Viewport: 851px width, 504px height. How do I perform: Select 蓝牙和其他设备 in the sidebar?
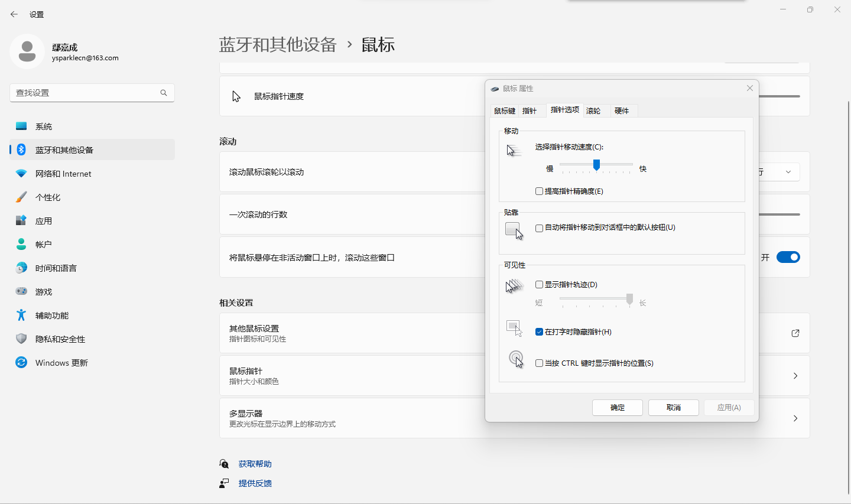(x=92, y=150)
